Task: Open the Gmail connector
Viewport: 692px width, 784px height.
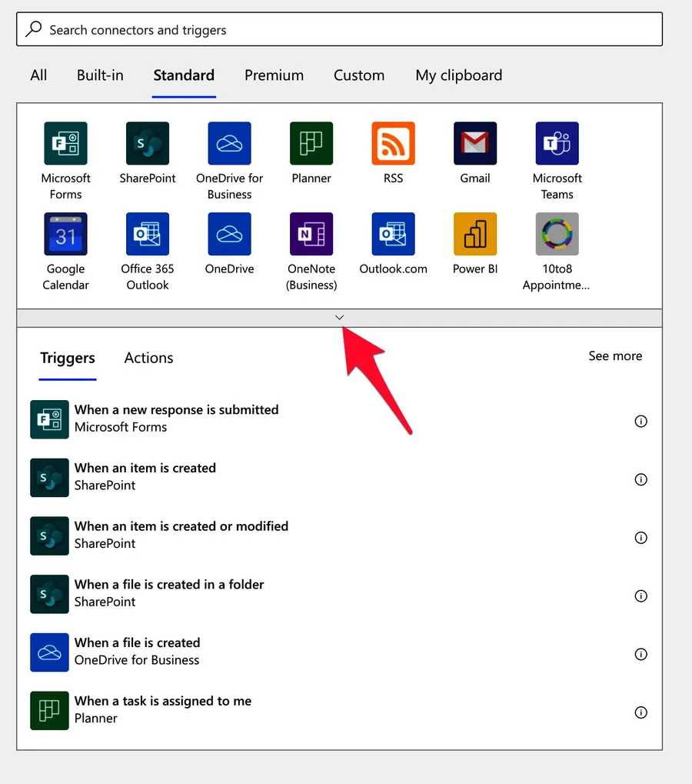Action: [474, 143]
